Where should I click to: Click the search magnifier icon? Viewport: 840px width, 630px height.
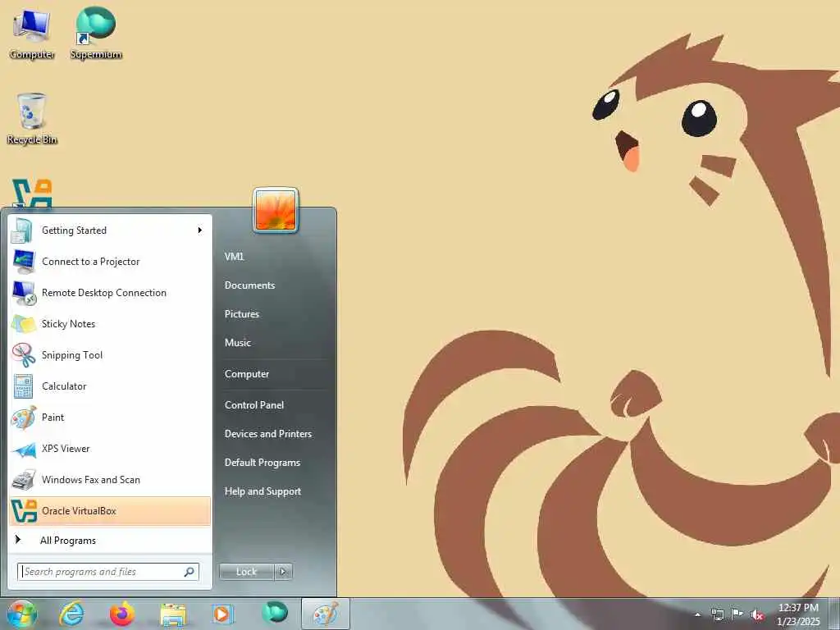[189, 572]
